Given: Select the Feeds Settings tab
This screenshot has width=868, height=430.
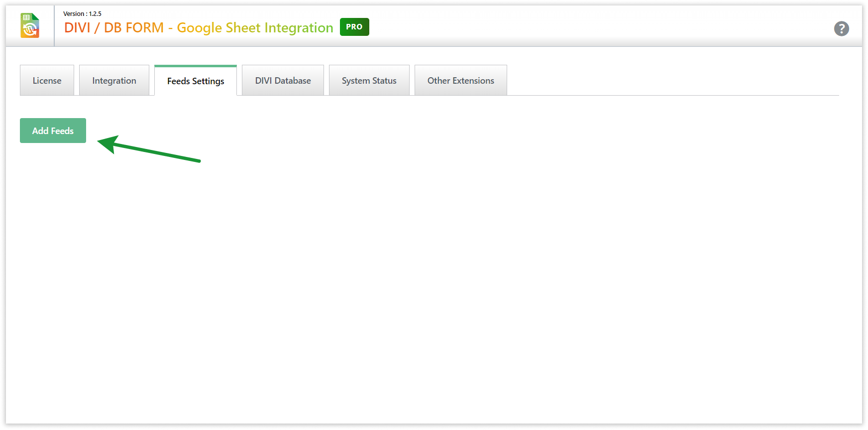Looking at the screenshot, I should click(x=196, y=81).
